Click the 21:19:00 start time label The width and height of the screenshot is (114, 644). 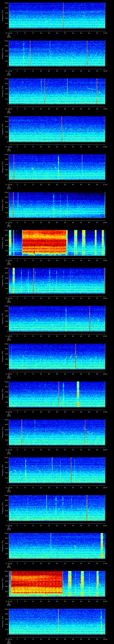(x=9, y=147)
